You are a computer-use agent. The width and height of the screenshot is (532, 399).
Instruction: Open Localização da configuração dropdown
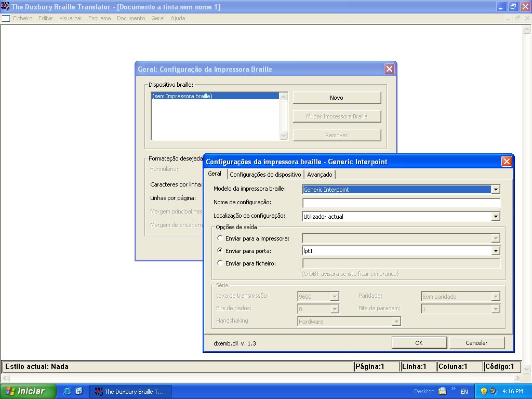click(496, 216)
